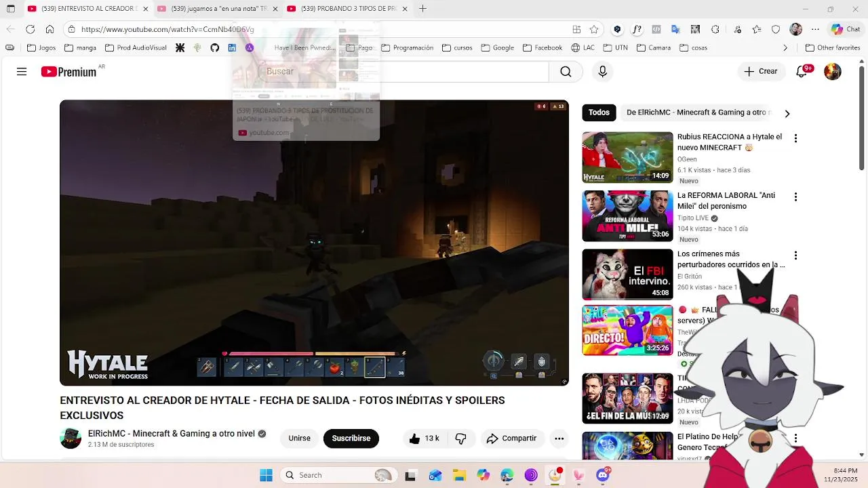
Task: Dislike the video with thumbs down
Action: coord(461,439)
